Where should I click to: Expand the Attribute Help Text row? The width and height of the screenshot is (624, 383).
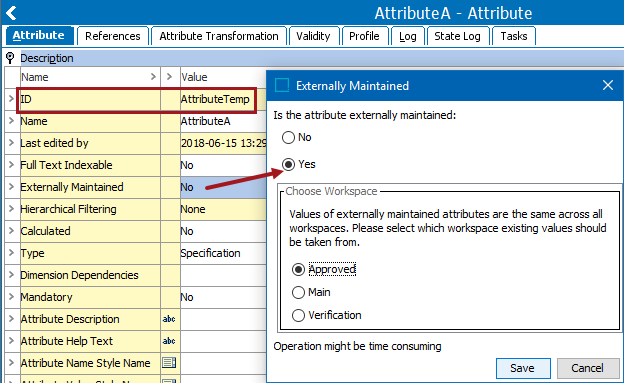tap(12, 341)
